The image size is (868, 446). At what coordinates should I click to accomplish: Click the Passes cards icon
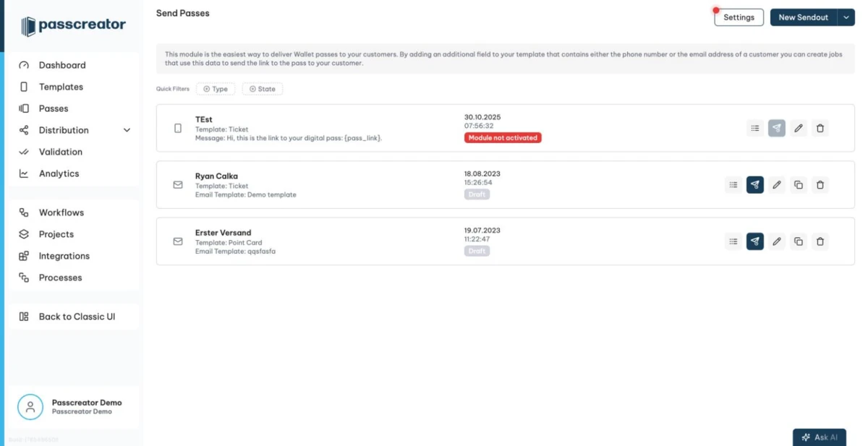[x=24, y=108]
